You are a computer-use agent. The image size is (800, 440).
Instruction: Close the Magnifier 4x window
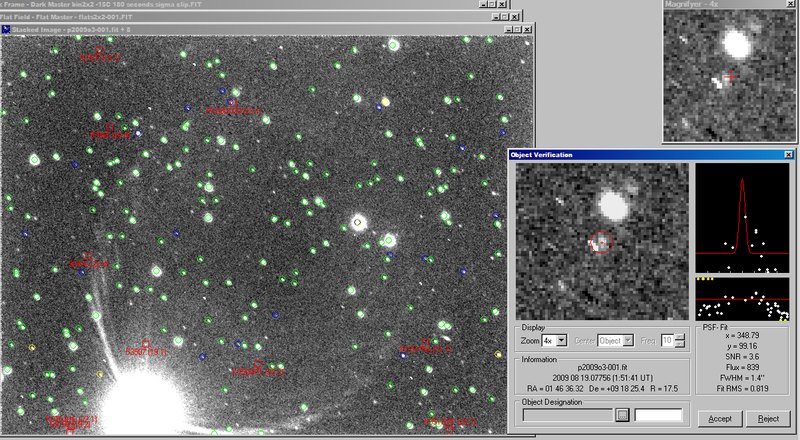(x=790, y=4)
